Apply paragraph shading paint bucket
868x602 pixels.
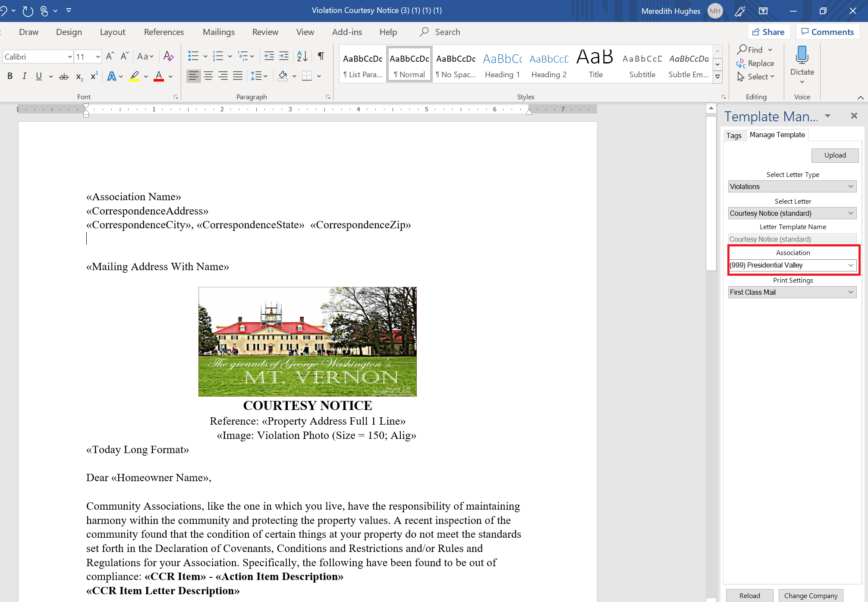click(283, 76)
